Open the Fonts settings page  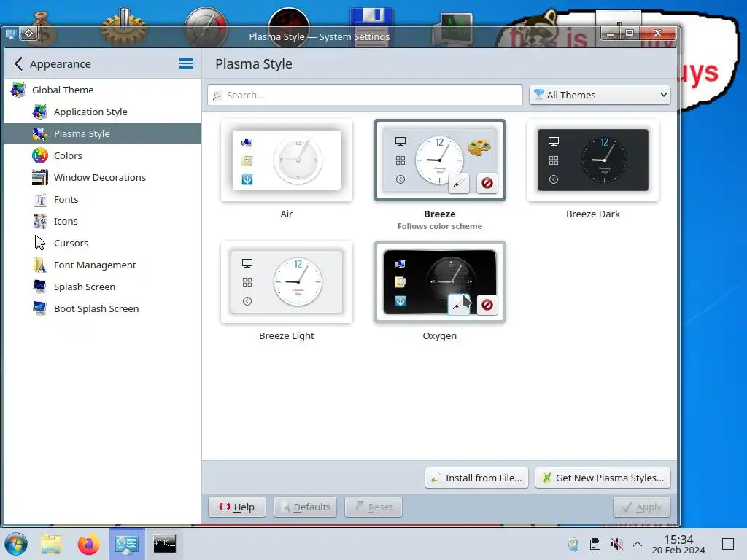coord(102,200)
